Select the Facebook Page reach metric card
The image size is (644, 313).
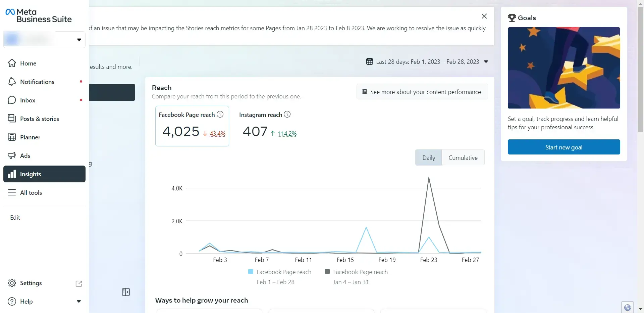point(192,126)
